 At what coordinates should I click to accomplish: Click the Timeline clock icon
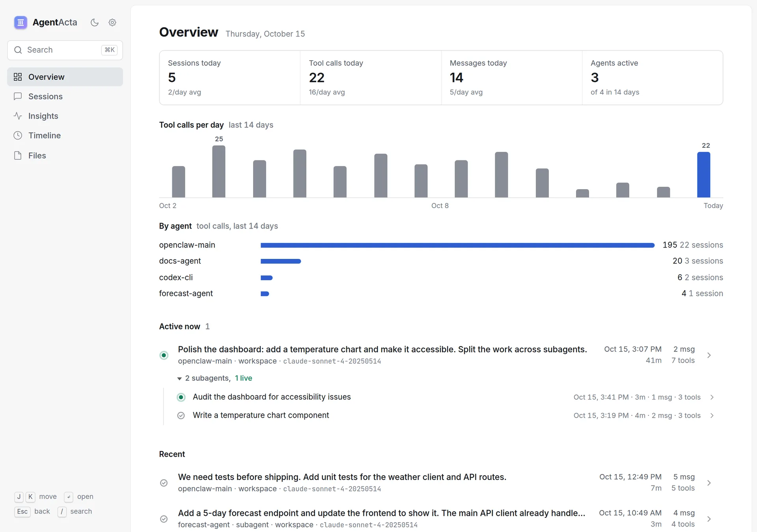[18, 136]
